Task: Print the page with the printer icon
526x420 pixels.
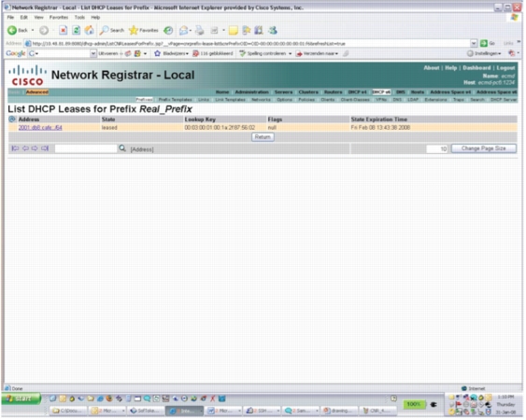Action: [200, 31]
